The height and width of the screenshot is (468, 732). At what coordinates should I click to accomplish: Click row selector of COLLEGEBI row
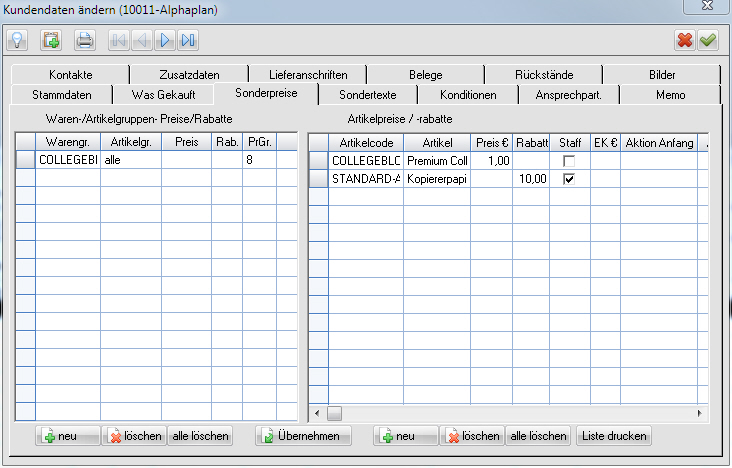(x=26, y=160)
